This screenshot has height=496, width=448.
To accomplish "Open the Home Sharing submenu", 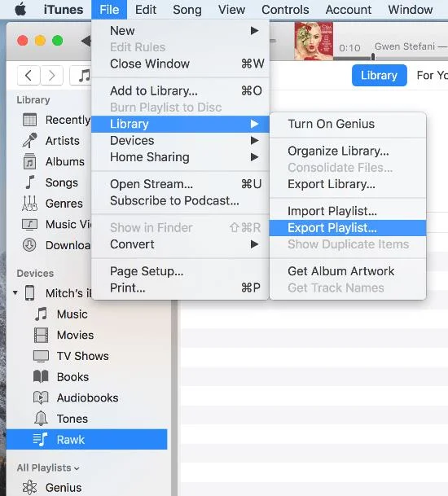I will point(180,157).
